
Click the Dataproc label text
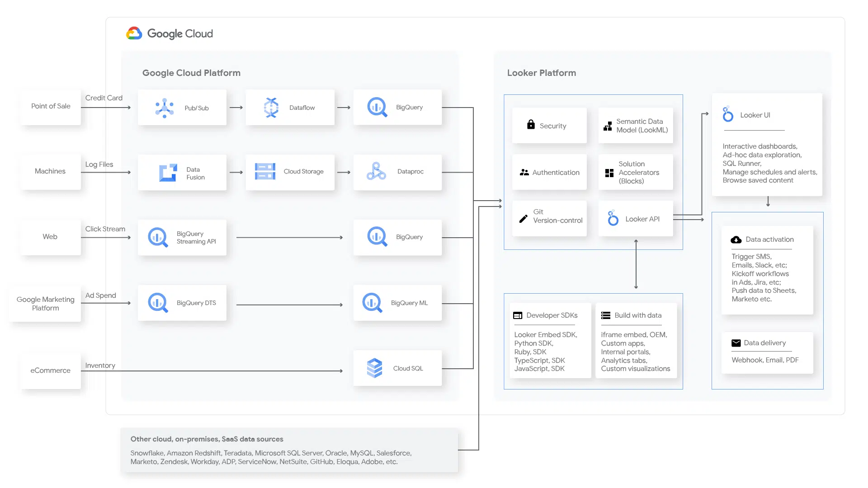[x=410, y=172]
